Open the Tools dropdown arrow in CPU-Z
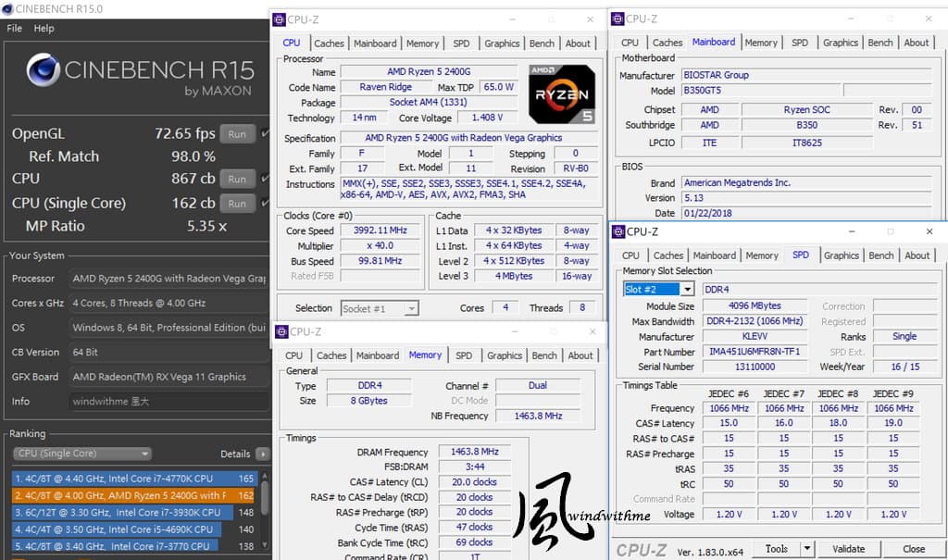948x560 pixels. [x=806, y=549]
